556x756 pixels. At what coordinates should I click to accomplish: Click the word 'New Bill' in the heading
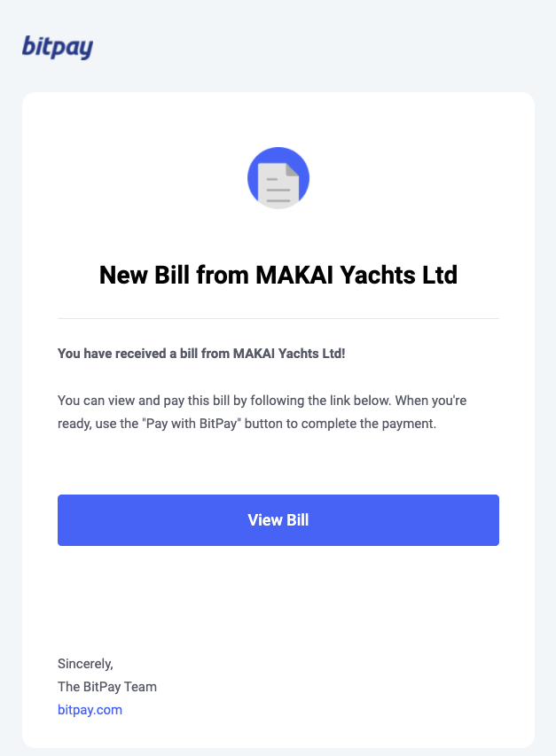point(145,275)
